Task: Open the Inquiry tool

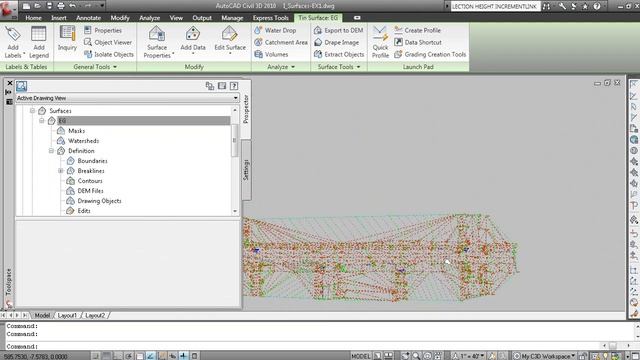Action: tap(67, 38)
